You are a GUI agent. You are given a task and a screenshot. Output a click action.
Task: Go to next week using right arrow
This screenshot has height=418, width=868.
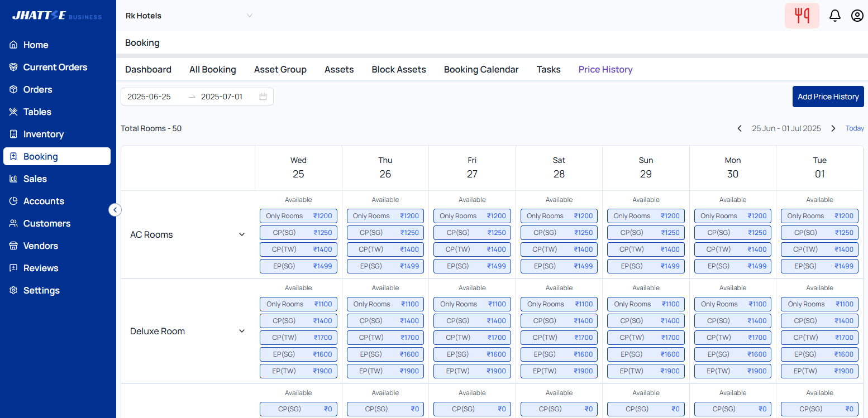click(x=833, y=128)
